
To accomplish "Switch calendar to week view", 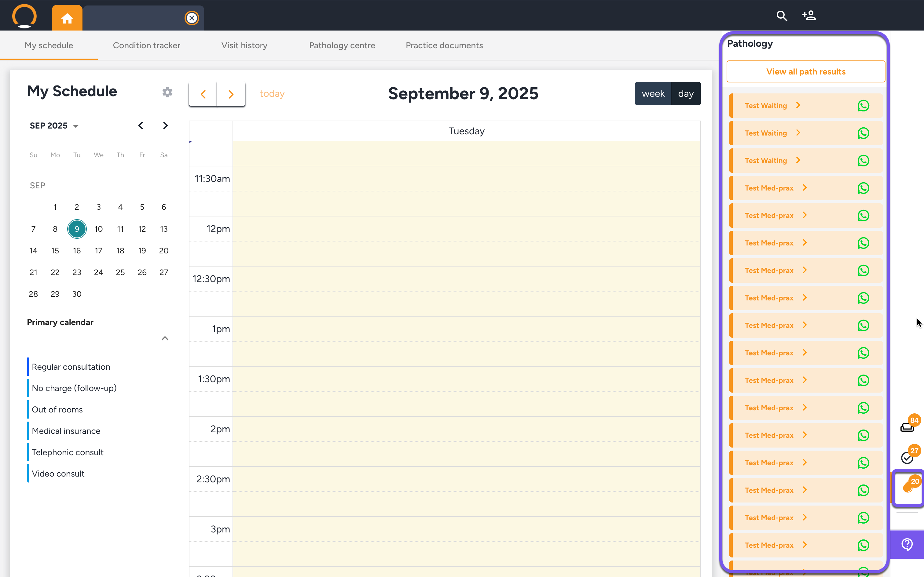I will pos(653,93).
